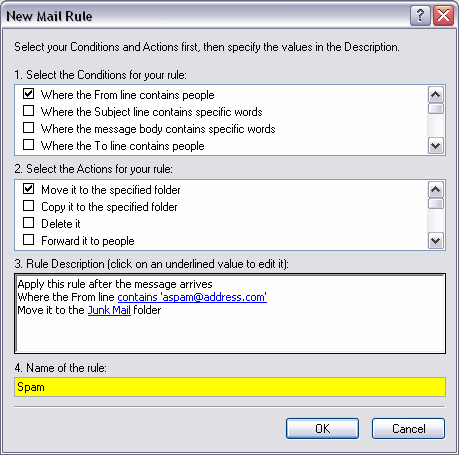Click Actions list scroll up arrow
Image resolution: width=459 pixels, height=455 pixels.
[x=436, y=190]
